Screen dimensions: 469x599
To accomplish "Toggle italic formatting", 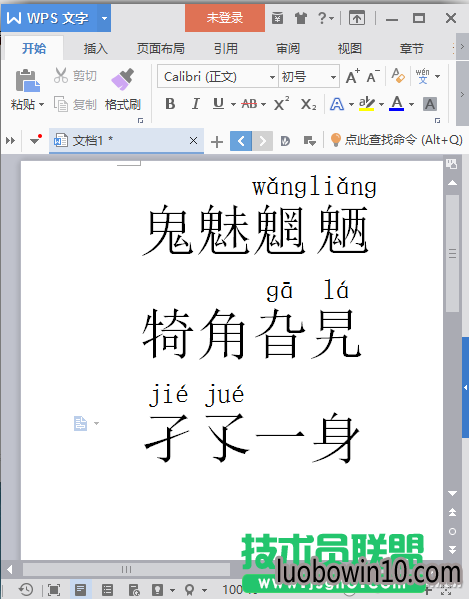I will (x=195, y=104).
